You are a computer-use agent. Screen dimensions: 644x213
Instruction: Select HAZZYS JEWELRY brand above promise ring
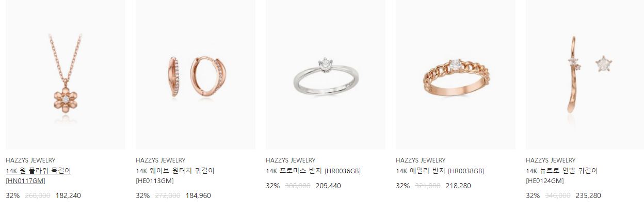pos(291,160)
